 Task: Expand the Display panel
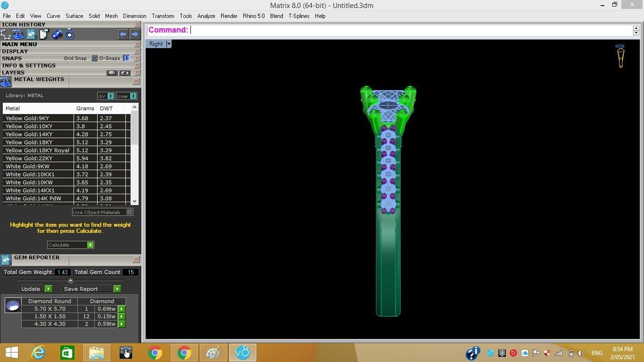click(15, 51)
